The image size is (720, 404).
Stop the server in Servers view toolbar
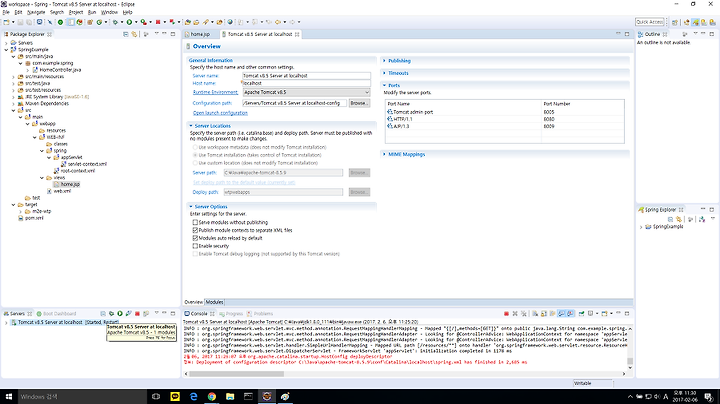coord(137,314)
